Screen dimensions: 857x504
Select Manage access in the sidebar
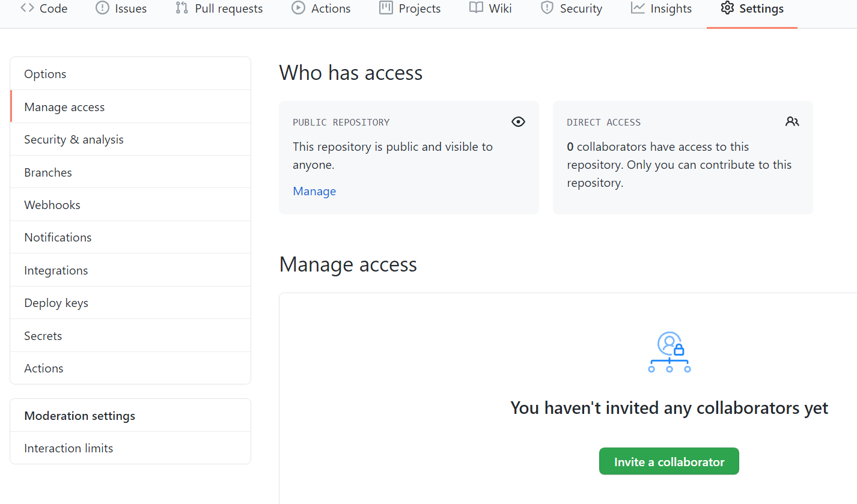(x=130, y=107)
